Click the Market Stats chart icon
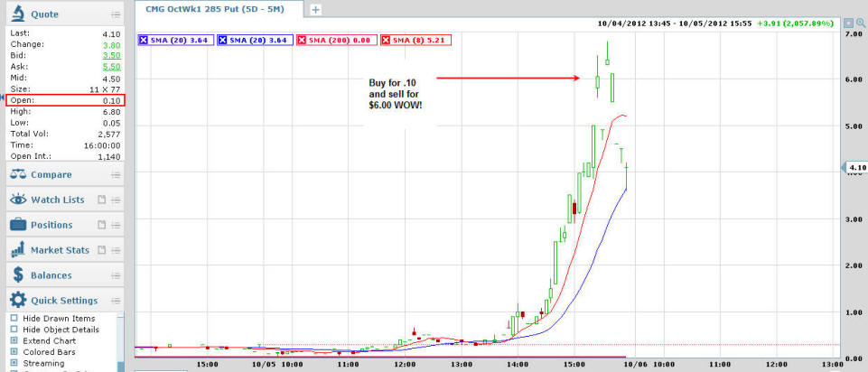The image size is (868, 372). [x=18, y=249]
